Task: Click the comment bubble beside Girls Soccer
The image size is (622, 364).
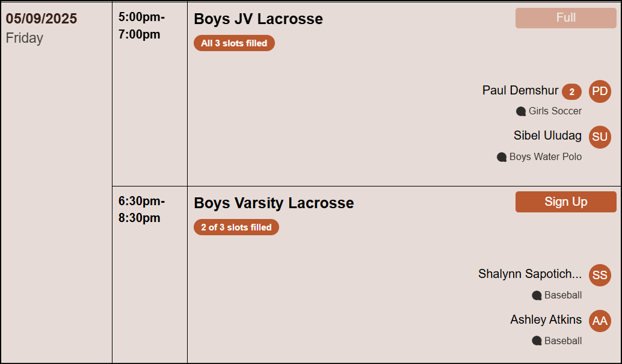Action: click(521, 111)
